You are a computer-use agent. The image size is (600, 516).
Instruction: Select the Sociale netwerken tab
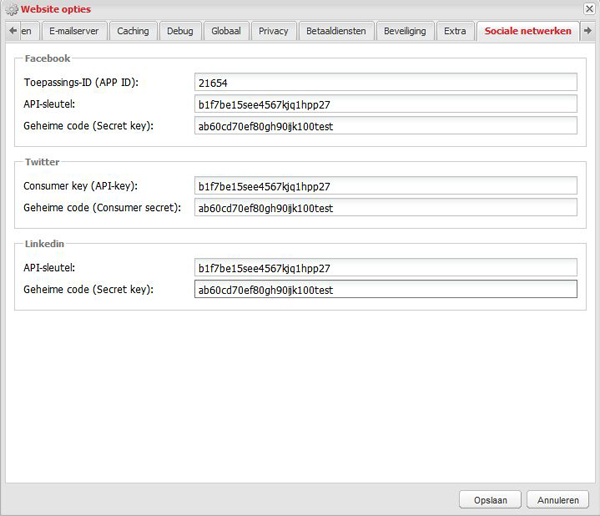[528, 31]
